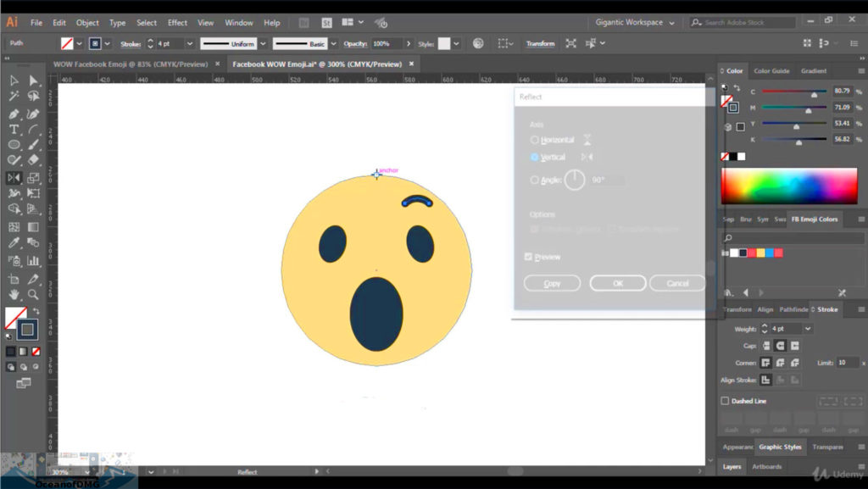Select Horizontal axis radio button
868x489 pixels.
click(534, 140)
